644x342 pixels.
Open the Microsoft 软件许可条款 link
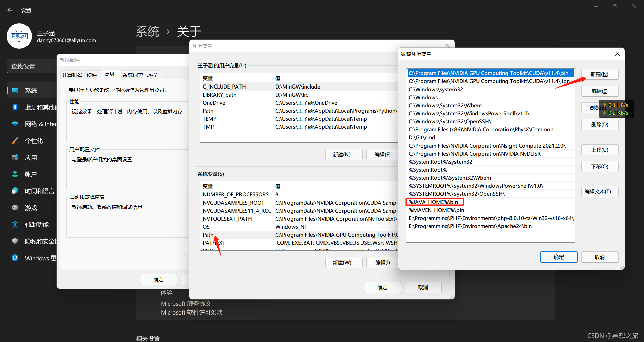[x=192, y=312]
